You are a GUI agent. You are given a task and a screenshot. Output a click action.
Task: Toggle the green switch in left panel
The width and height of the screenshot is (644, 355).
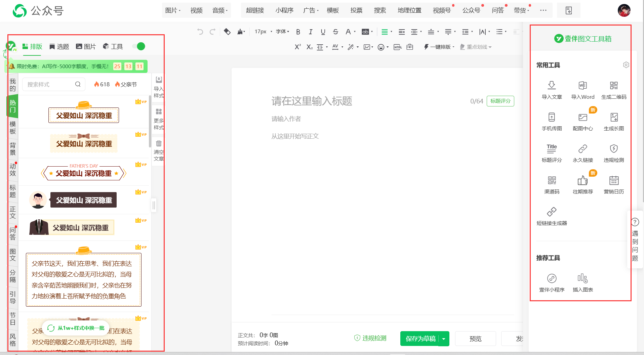(139, 46)
